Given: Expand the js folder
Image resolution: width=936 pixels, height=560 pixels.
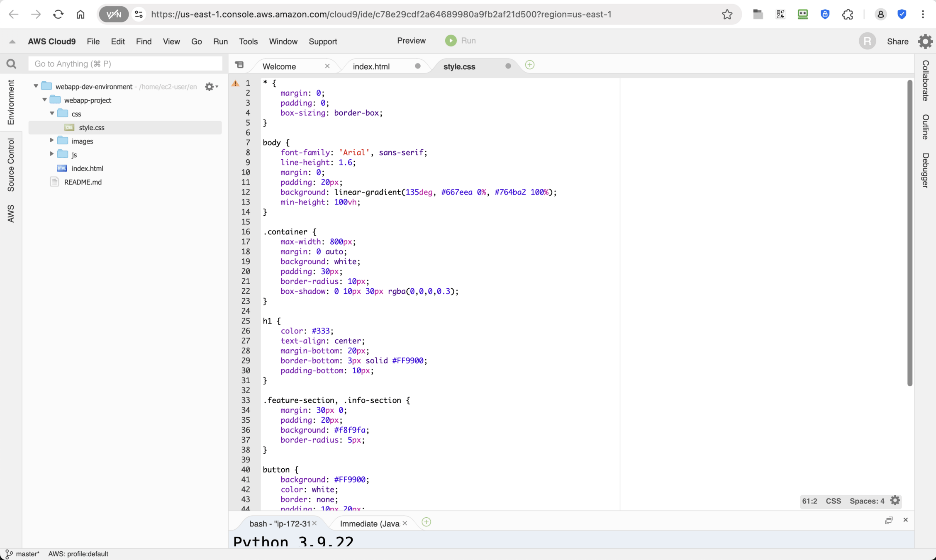Looking at the screenshot, I should pos(52,154).
